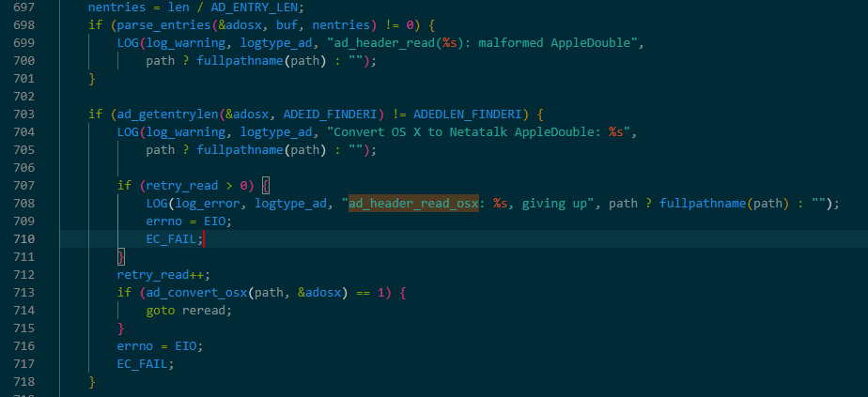
Task: Click ADEID_FINDERI argument on line 703
Action: click(x=331, y=115)
